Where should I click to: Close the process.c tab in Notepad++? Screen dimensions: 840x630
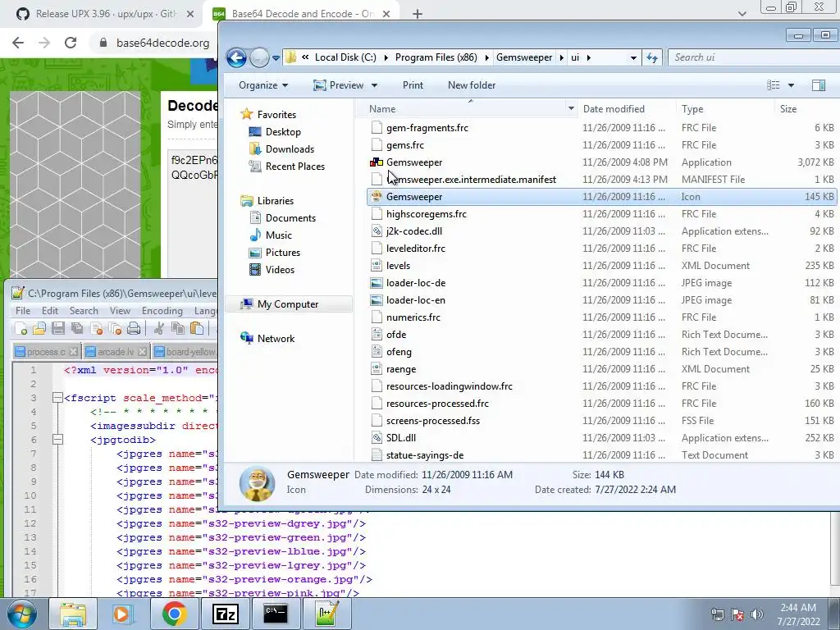coord(73,352)
